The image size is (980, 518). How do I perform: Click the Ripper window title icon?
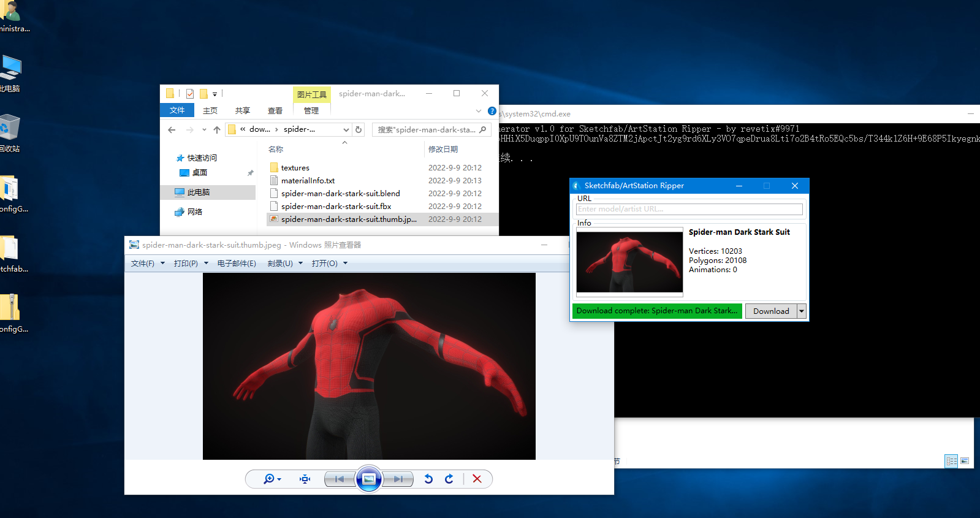[x=576, y=186]
